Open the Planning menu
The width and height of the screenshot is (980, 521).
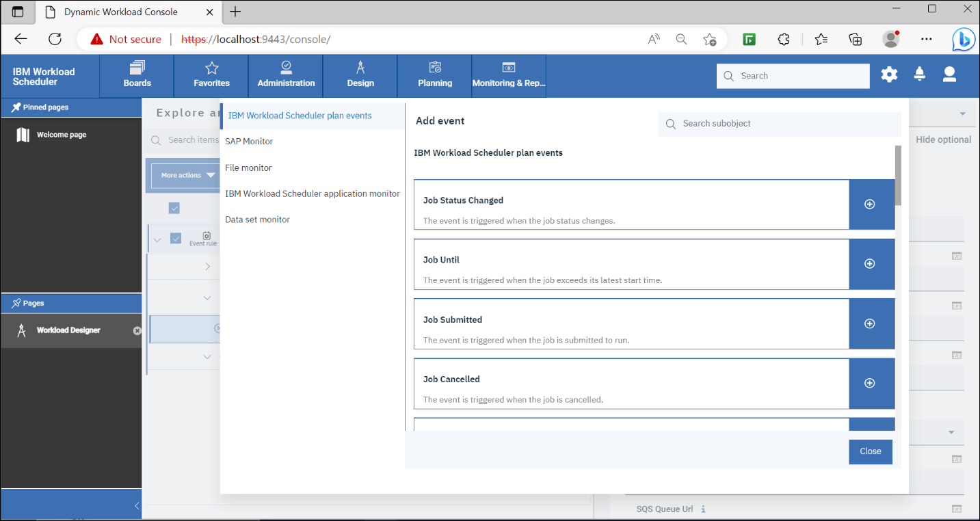tap(435, 76)
